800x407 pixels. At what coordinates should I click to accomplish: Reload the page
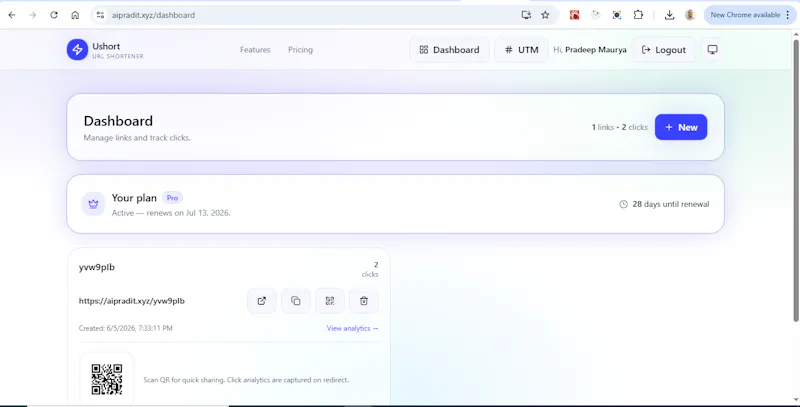54,15
